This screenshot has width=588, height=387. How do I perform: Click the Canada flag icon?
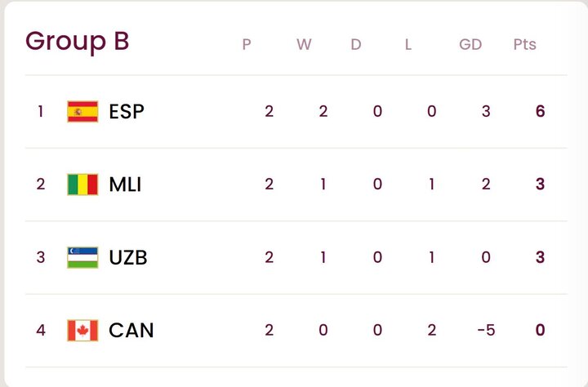point(82,331)
